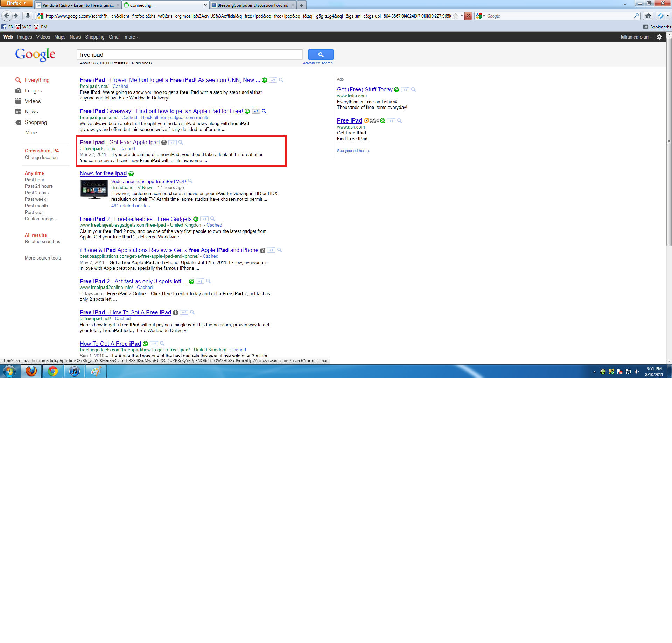Screen dimensions: 672x643
Task: Click the blue Google search button
Action: 321,54
